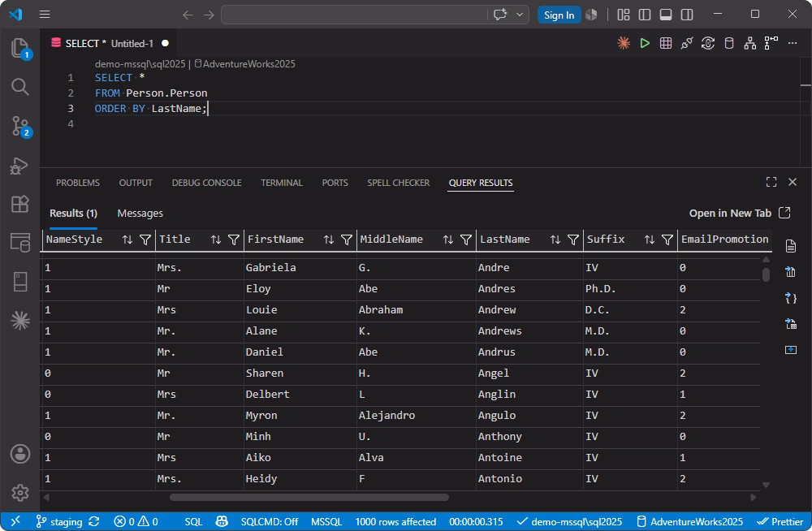Sort results by the Suffix column

click(650, 240)
